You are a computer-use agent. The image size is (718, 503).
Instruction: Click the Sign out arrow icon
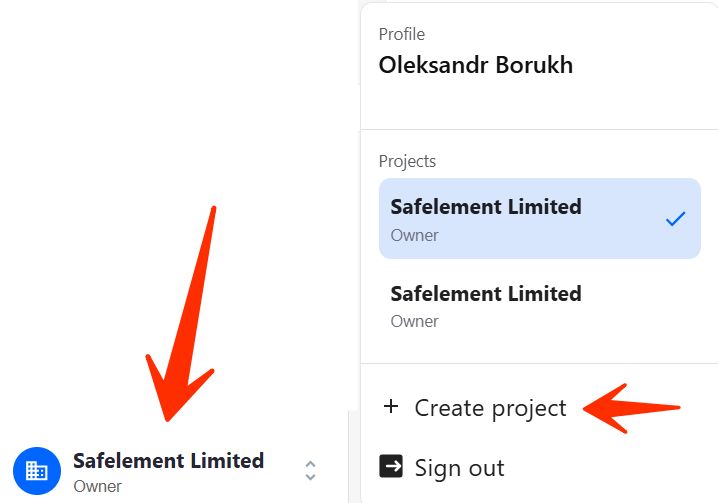click(391, 467)
